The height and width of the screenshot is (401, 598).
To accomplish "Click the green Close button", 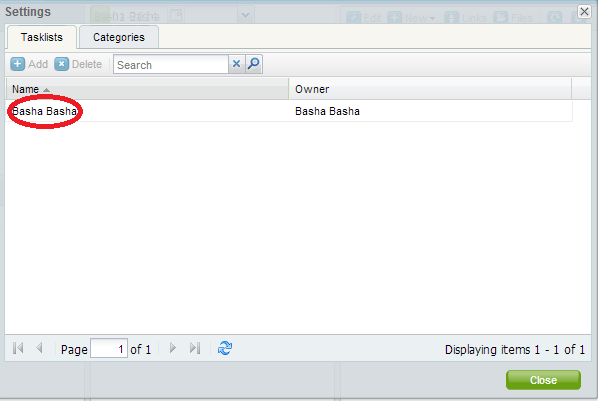I will pos(543,380).
